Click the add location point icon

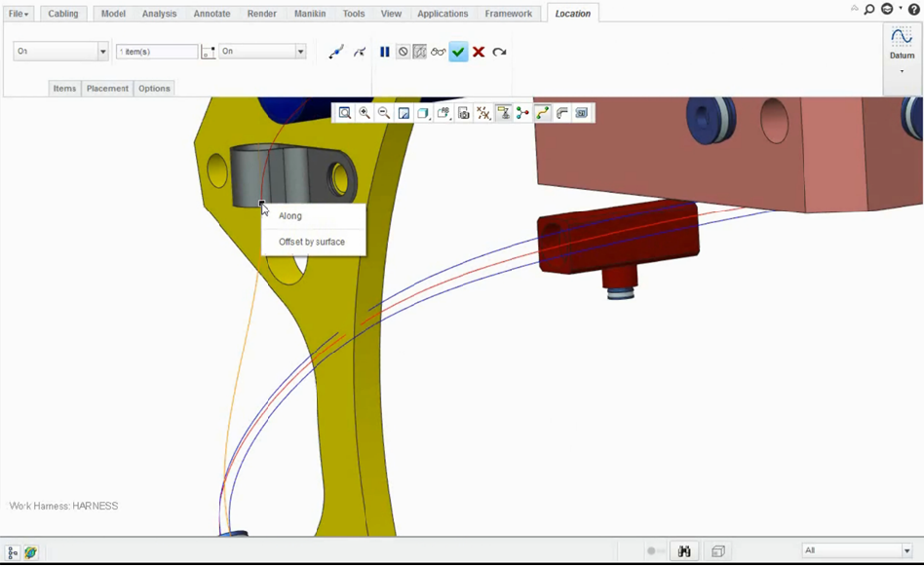pyautogui.click(x=336, y=52)
